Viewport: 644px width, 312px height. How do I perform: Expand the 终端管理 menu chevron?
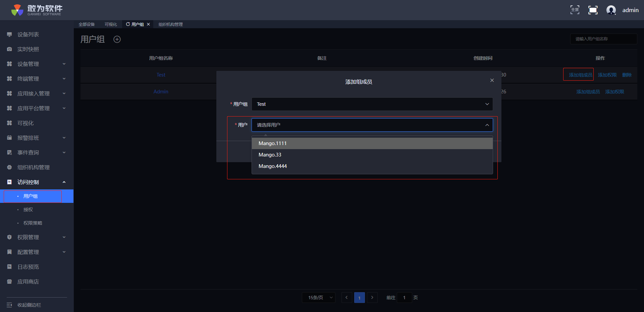pyautogui.click(x=64, y=79)
